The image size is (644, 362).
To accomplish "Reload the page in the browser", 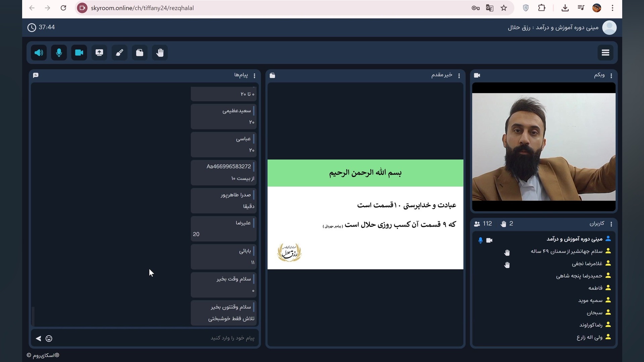I will (63, 8).
